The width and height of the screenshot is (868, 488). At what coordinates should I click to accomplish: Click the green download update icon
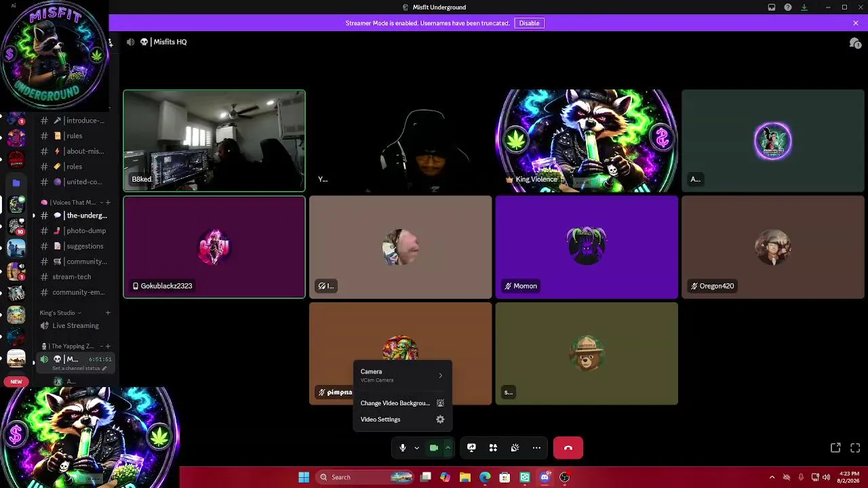pos(804,7)
